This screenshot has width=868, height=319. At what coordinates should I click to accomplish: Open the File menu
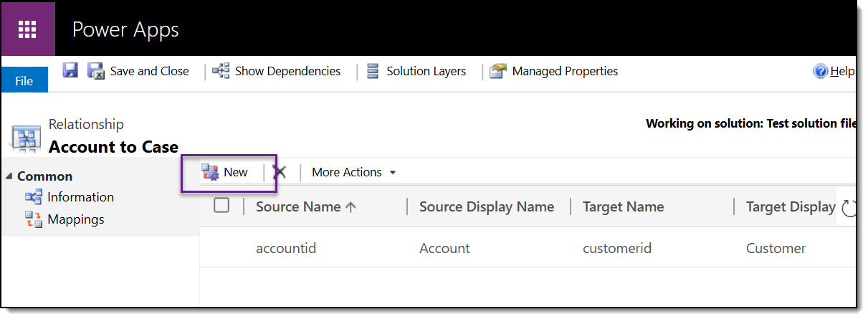(24, 80)
